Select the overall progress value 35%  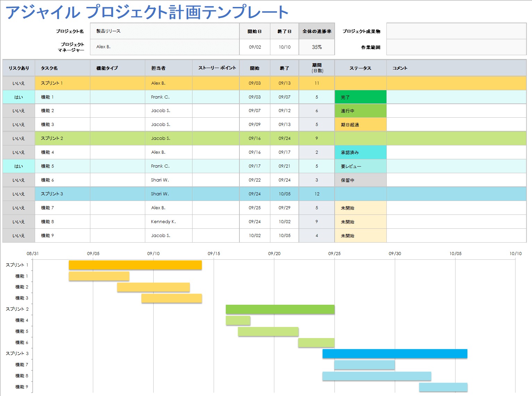317,47
